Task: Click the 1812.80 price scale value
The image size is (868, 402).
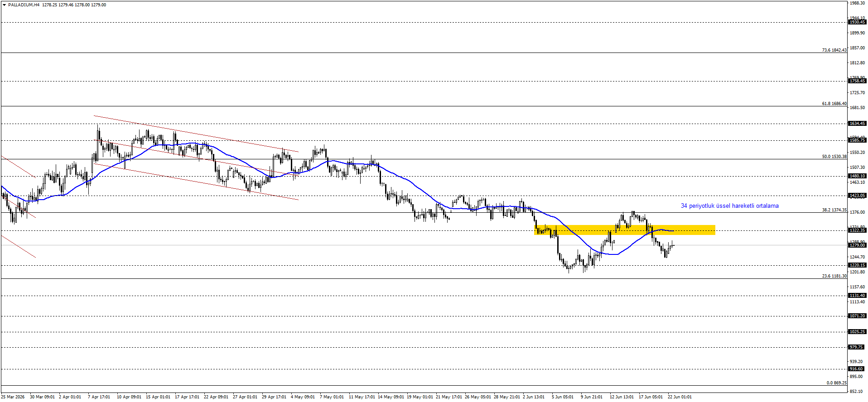Action: click(x=858, y=63)
